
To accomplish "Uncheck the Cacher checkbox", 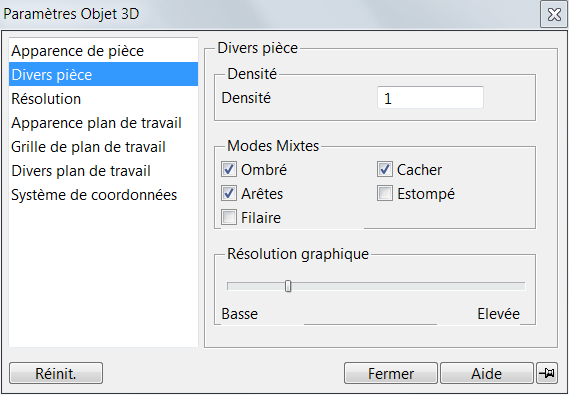I will pyautogui.click(x=385, y=169).
